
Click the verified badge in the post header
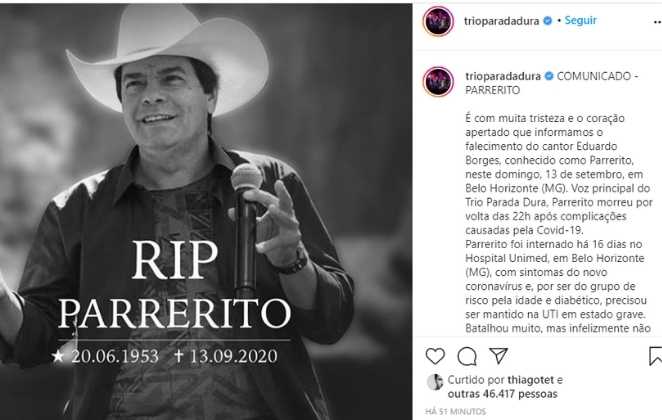click(x=548, y=21)
